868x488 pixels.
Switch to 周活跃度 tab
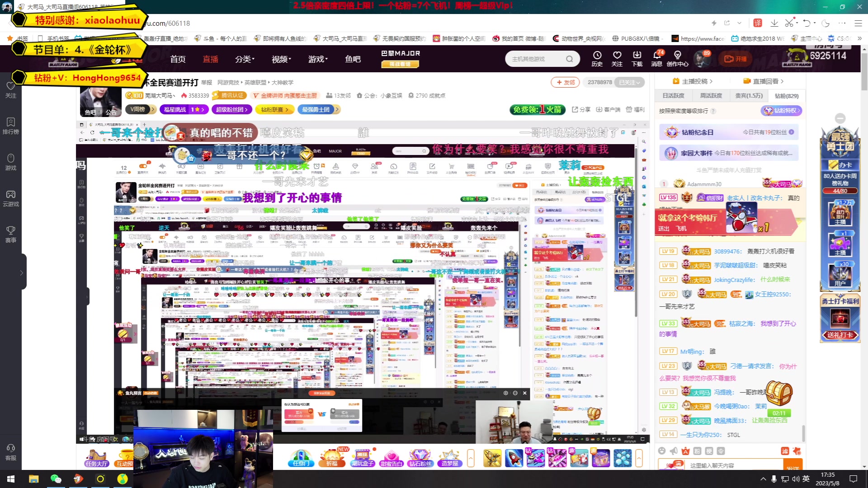(x=711, y=96)
